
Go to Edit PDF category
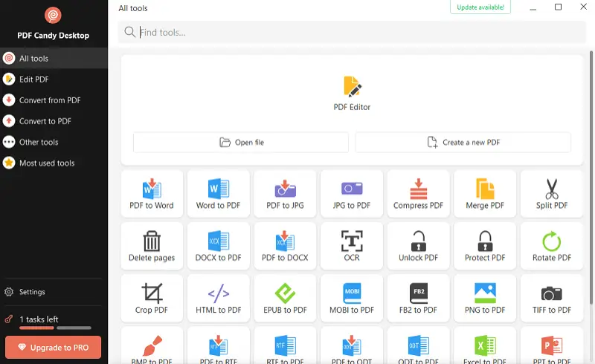(x=54, y=79)
